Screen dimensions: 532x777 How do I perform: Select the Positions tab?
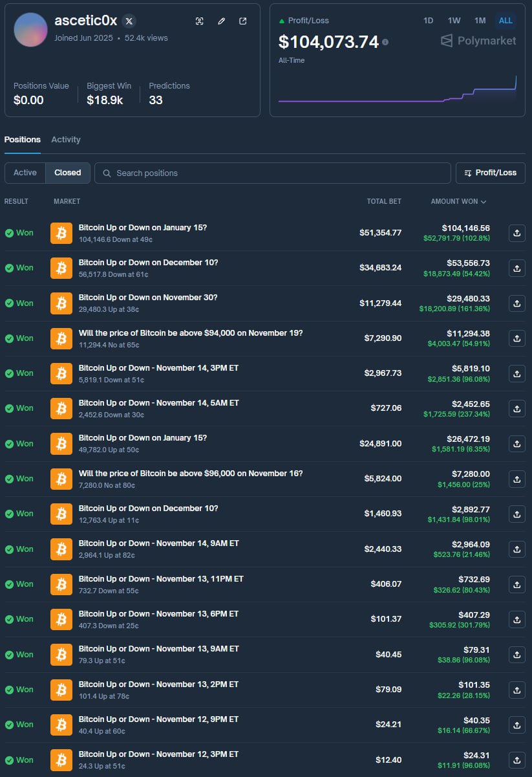[22, 139]
